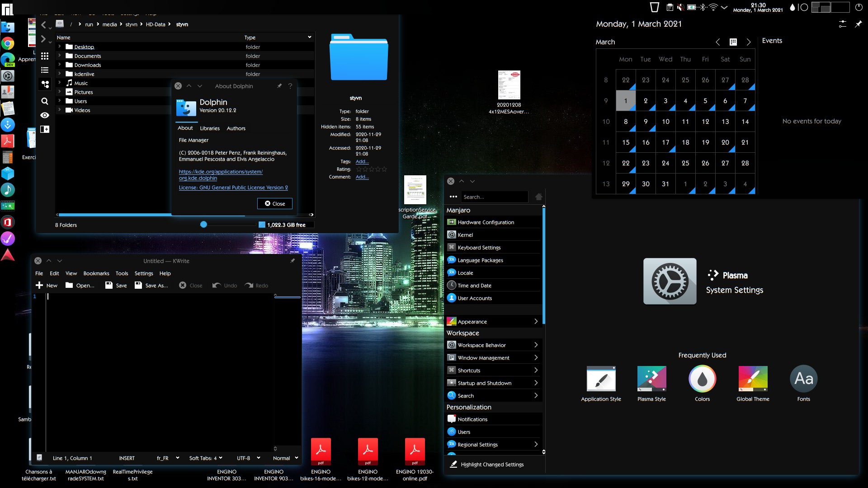Click Close button in About Dolphin
This screenshot has height=488, width=868.
pos(275,204)
